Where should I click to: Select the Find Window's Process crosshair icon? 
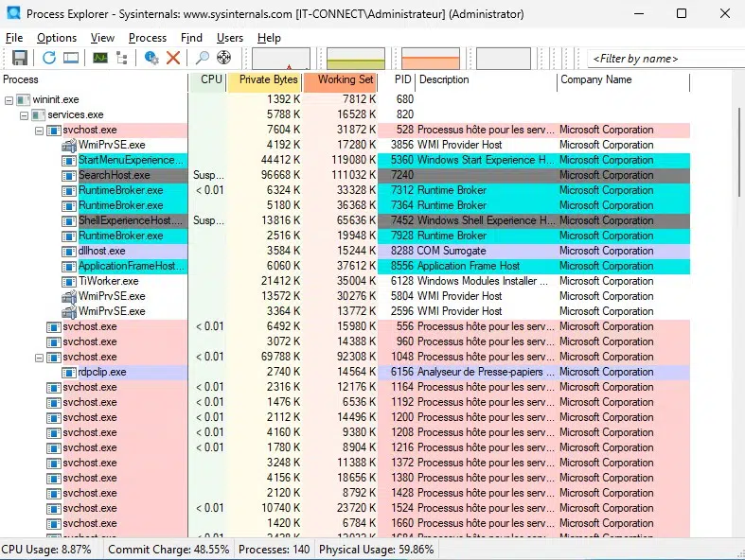pyautogui.click(x=224, y=58)
